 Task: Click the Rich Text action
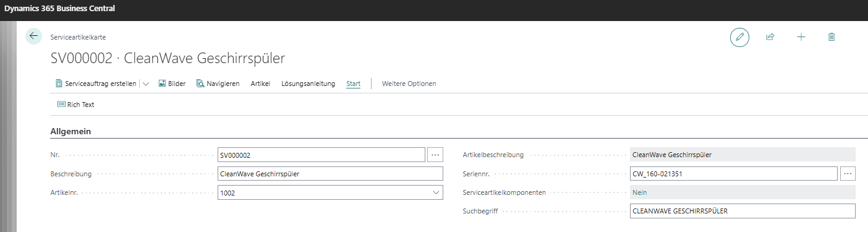[x=75, y=105]
